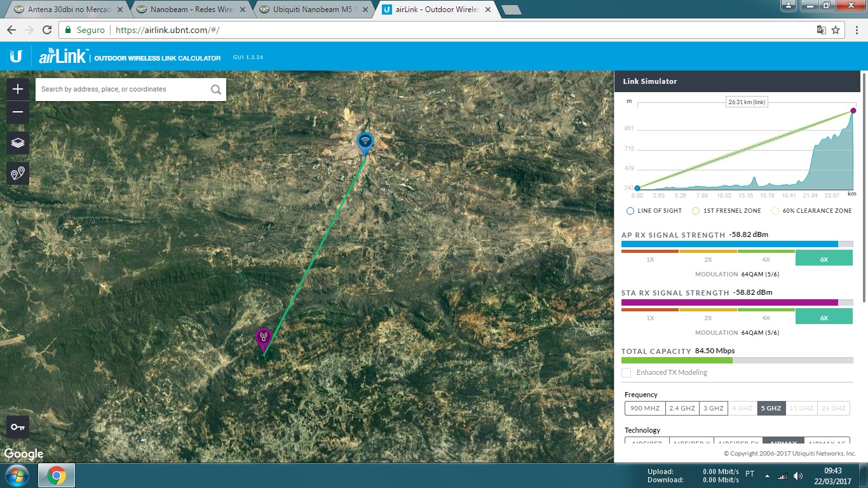This screenshot has width=868, height=488.
Task: Click the purple endpoint dot on elevation chart
Action: pyautogui.click(x=853, y=111)
